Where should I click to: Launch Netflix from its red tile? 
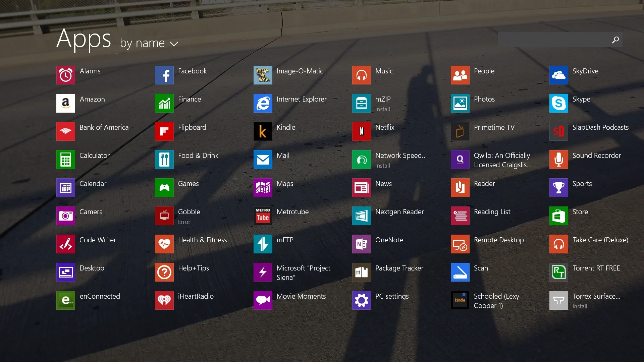(361, 131)
